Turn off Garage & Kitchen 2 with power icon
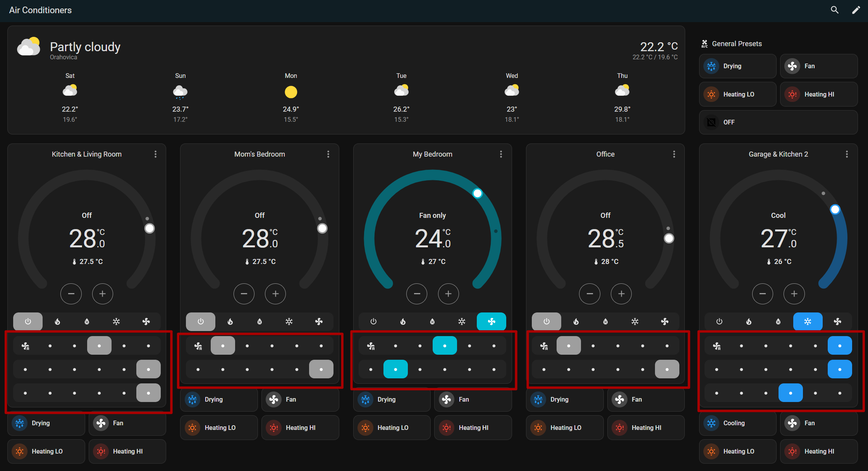 [719, 321]
